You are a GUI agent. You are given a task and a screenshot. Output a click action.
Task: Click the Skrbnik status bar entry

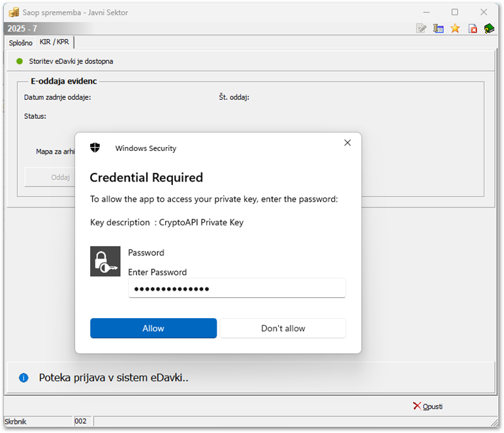pos(16,421)
